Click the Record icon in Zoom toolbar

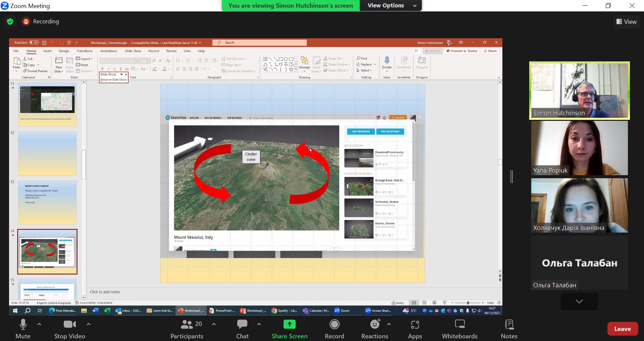334,324
